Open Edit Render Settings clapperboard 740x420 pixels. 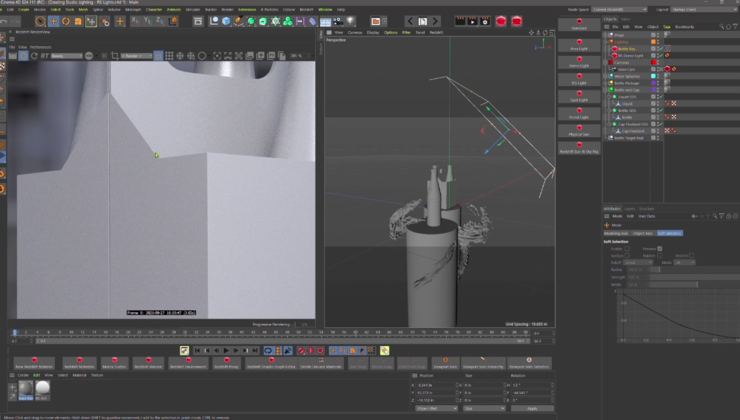485,21
